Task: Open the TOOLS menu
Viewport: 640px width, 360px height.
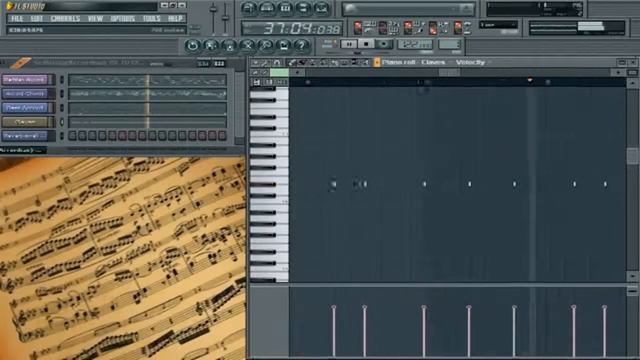Action: pyautogui.click(x=151, y=19)
